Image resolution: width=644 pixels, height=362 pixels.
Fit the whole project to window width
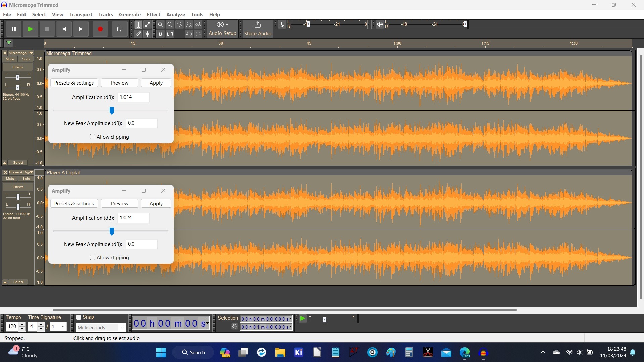(189, 24)
